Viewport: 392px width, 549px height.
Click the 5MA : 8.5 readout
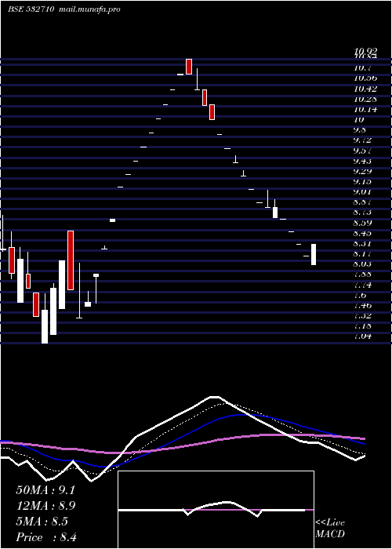pos(42,522)
